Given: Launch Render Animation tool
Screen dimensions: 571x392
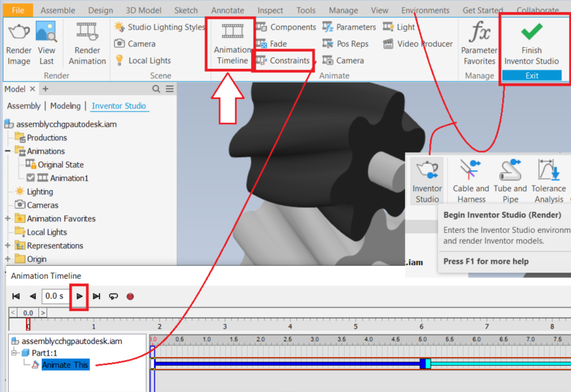Looking at the screenshot, I should pyautogui.click(x=87, y=43).
